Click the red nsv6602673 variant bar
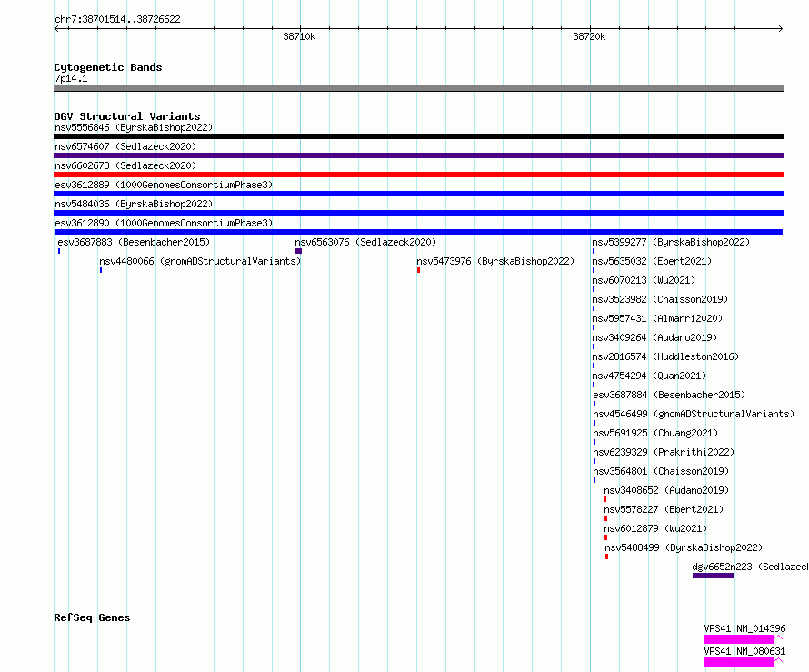809x672 pixels. [x=418, y=175]
